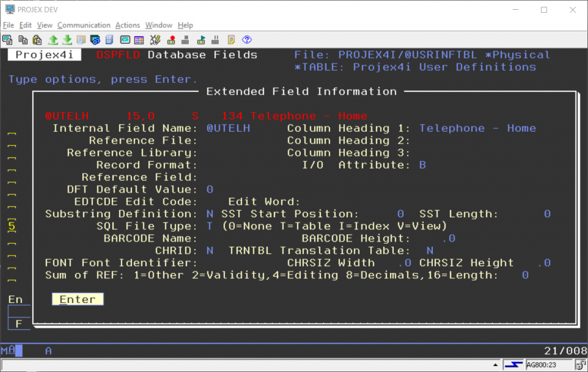Open the View menu
Viewport: 588px width, 372px height.
click(x=44, y=25)
